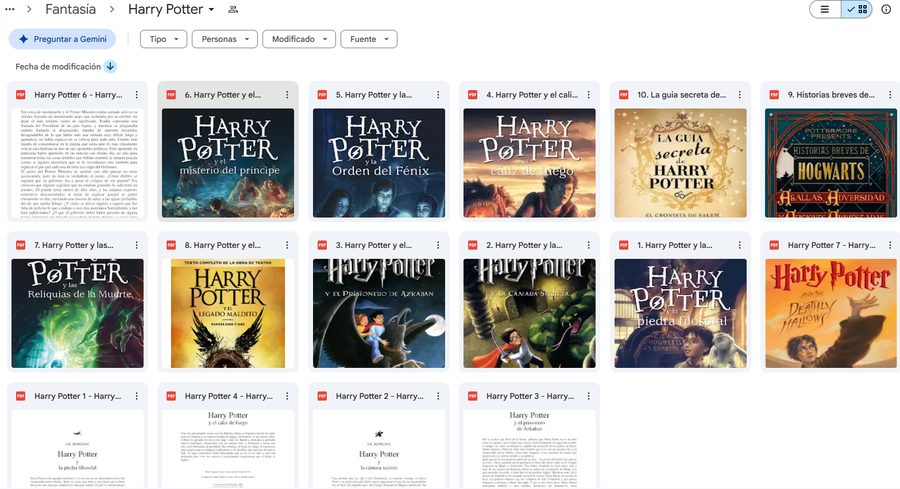The image size is (900, 489).
Task: Click the PDF icon of 10. La guia secreta
Action: tap(624, 95)
